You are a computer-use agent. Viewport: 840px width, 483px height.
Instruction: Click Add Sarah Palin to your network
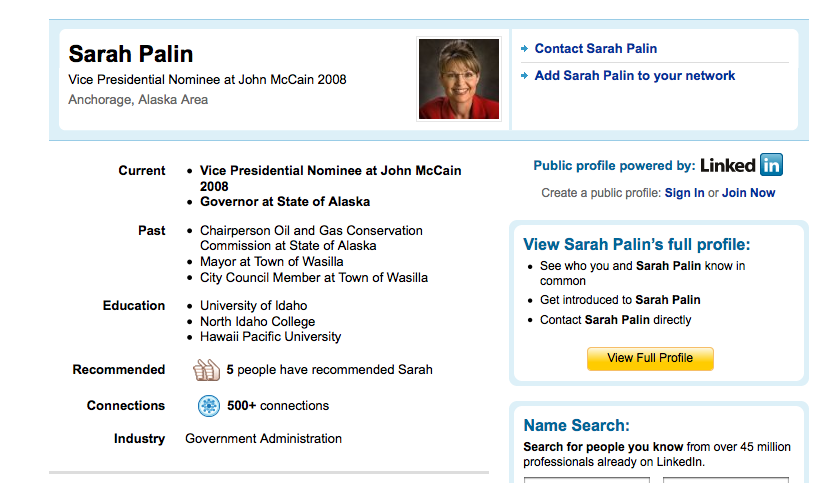[x=634, y=76]
